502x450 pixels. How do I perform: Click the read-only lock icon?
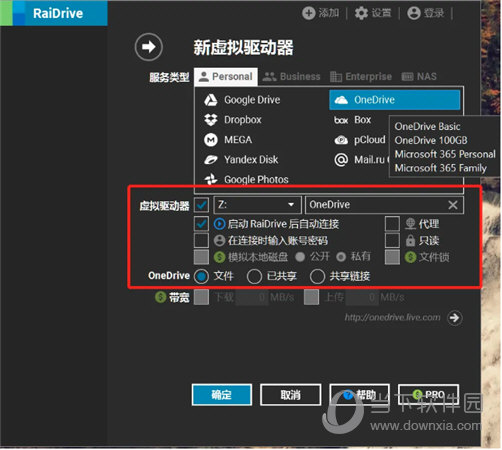[x=410, y=240]
